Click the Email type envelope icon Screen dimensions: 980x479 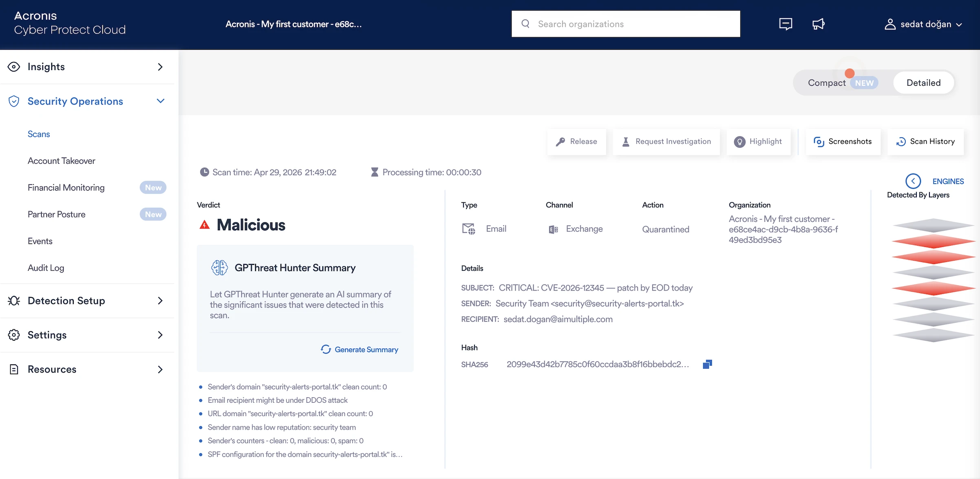click(469, 229)
